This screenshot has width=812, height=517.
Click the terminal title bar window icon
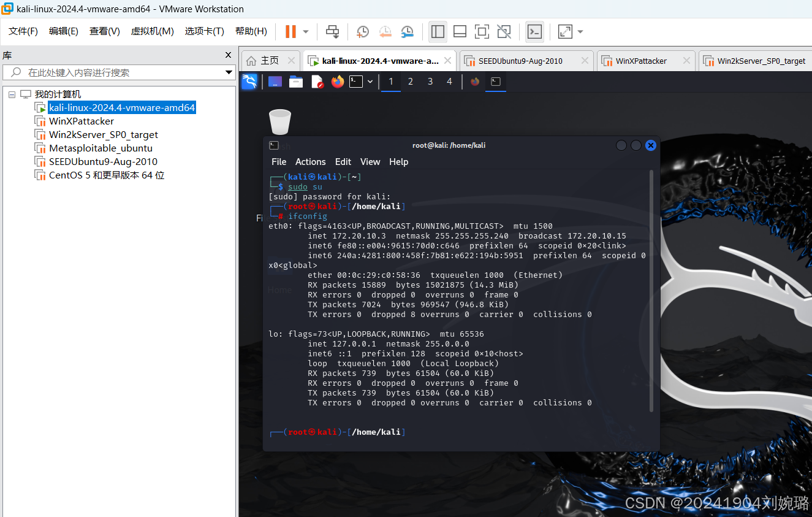coord(274,145)
